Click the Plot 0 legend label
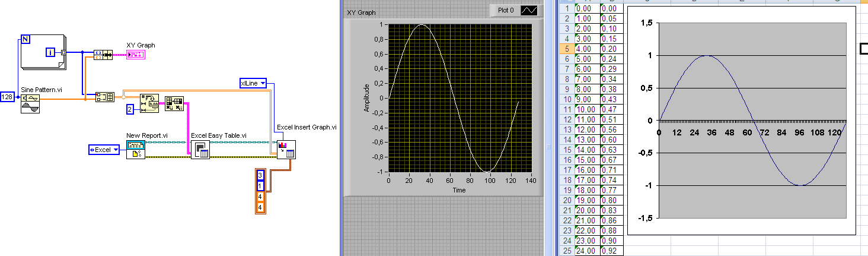The width and height of the screenshot is (868, 256). (506, 11)
